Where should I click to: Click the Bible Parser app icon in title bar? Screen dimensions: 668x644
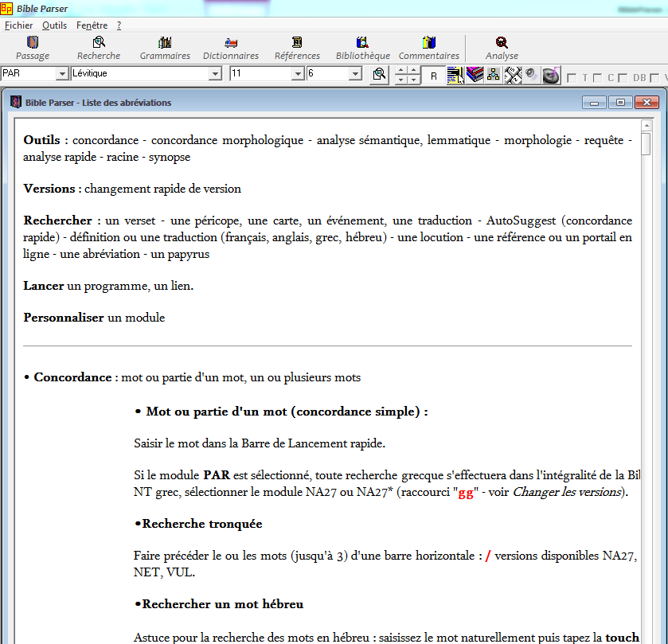coord(6,8)
